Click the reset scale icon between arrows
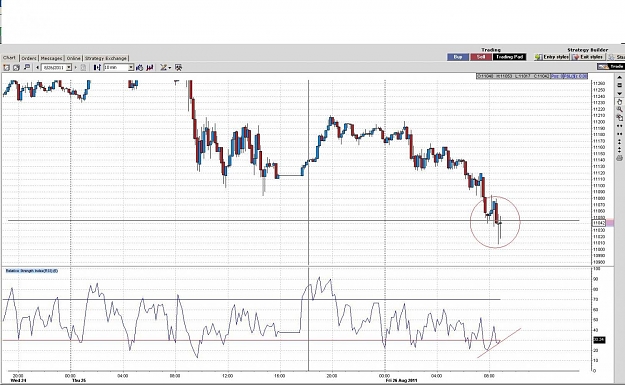This screenshot has height=385, width=625. coord(619,85)
